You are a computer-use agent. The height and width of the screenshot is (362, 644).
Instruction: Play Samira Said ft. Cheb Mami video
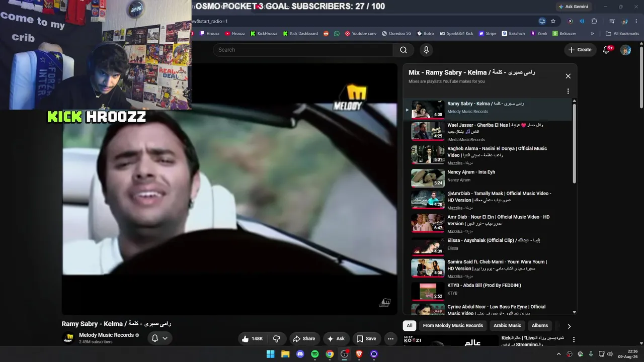coord(488,268)
